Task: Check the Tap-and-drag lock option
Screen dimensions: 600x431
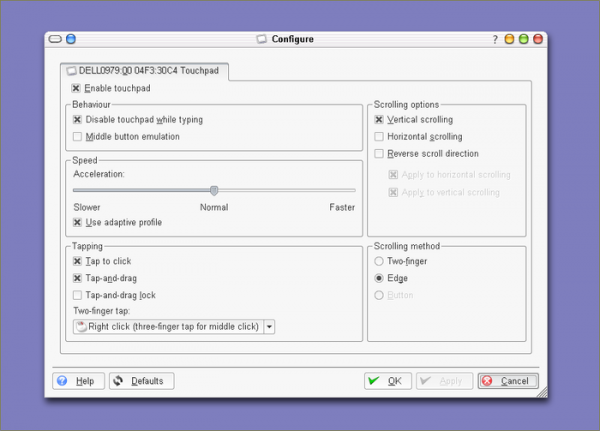Action: point(78,295)
